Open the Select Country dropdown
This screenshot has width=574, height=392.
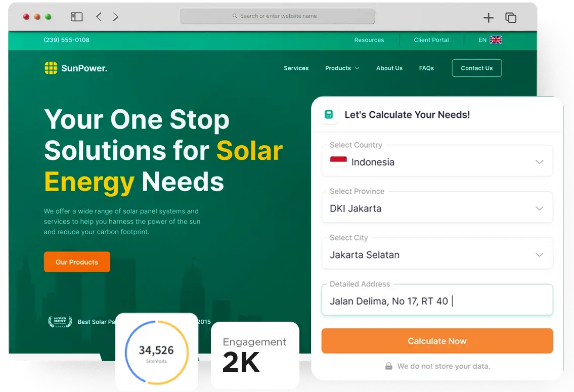point(437,161)
